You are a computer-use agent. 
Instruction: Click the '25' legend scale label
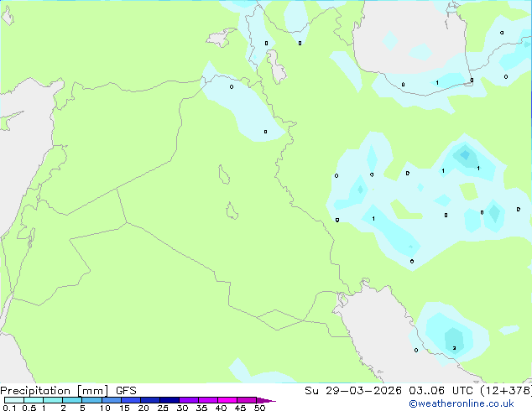pyautogui.click(x=163, y=408)
